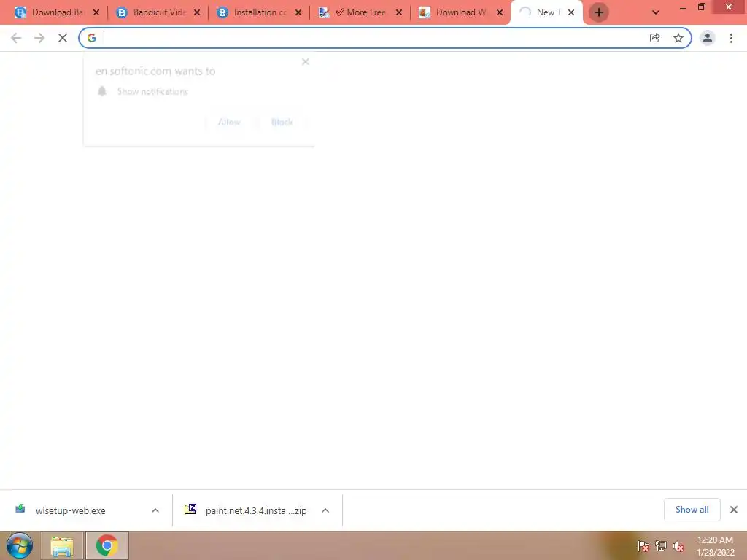Stop loading this page
This screenshot has width=747, height=560.
point(63,38)
